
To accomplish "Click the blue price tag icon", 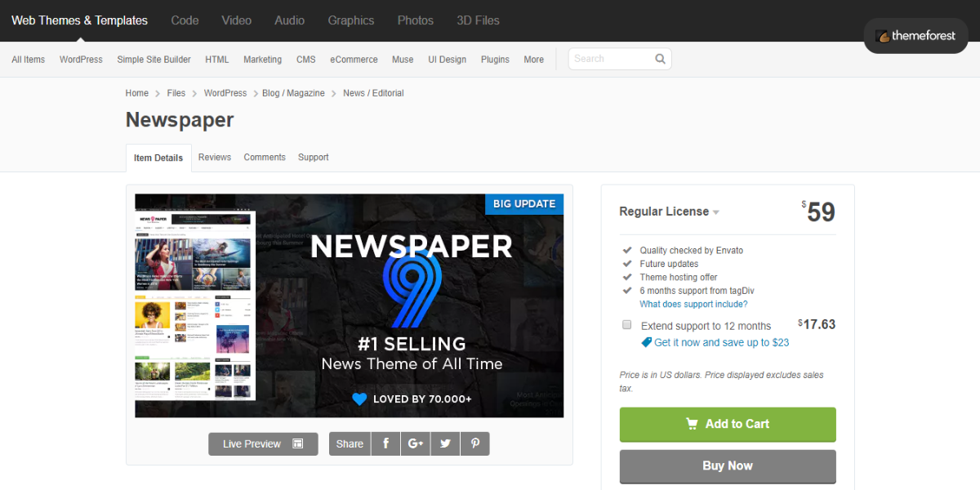I will click(646, 342).
